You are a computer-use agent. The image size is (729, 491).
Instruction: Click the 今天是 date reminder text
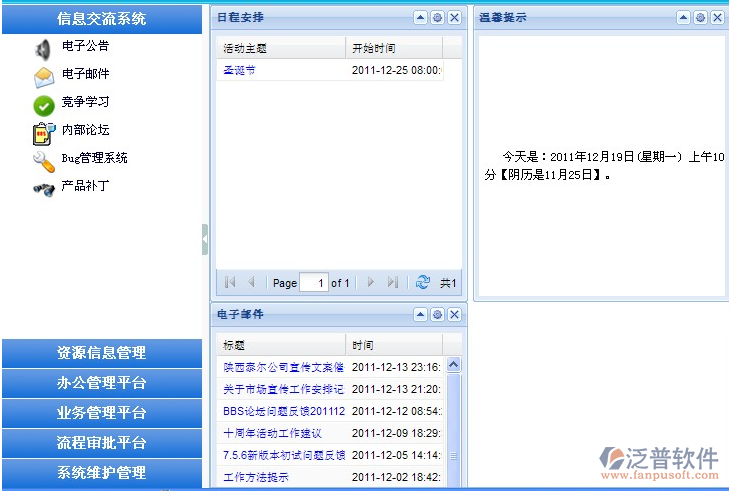click(604, 166)
